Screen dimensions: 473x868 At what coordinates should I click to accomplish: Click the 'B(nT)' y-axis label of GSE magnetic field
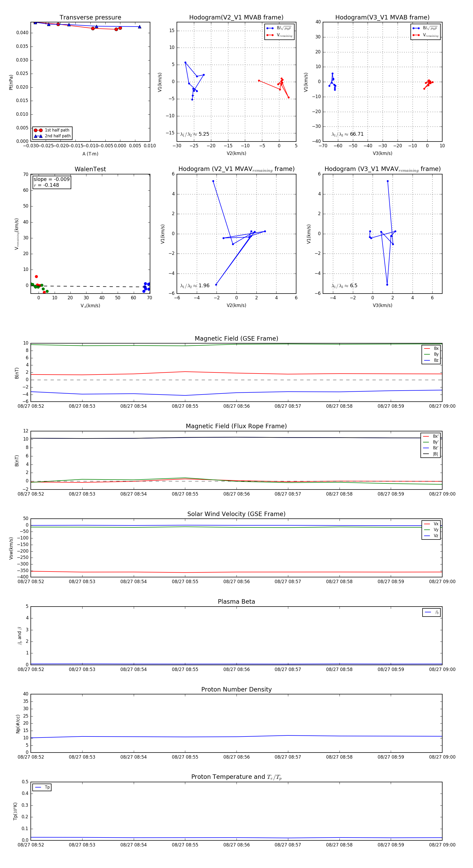pos(17,373)
